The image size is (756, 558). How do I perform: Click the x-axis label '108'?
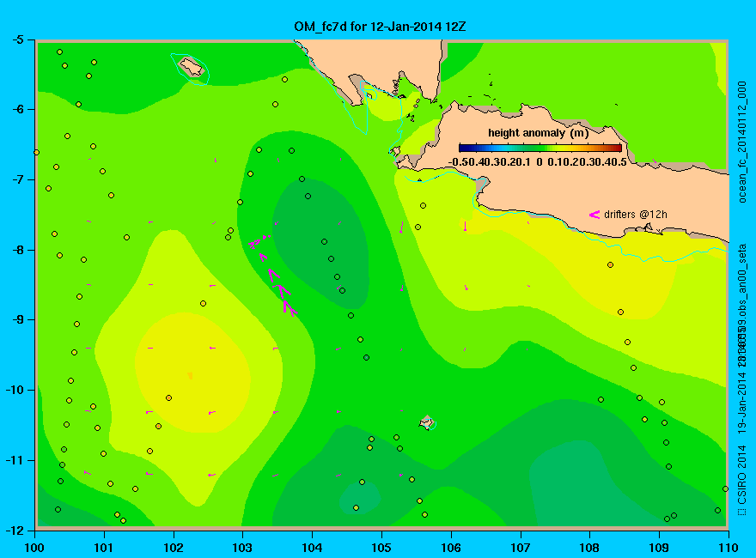[x=589, y=548]
